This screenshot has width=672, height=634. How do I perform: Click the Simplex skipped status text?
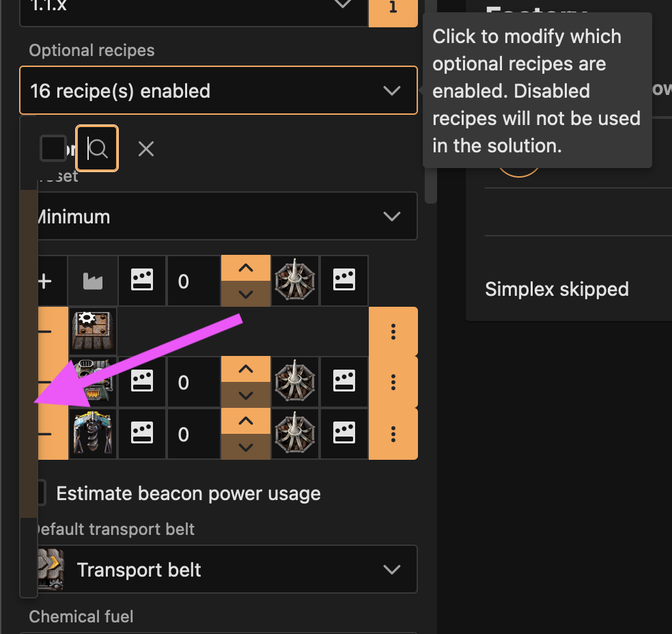click(x=557, y=289)
